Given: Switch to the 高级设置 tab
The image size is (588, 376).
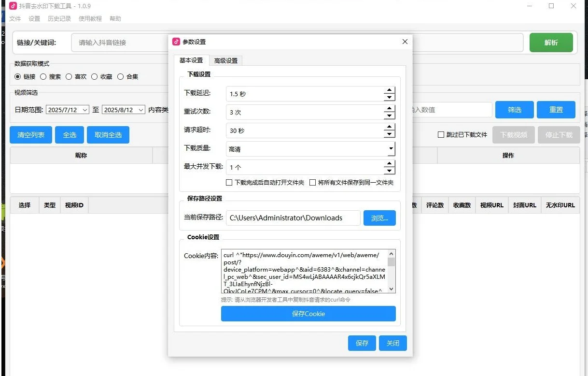Looking at the screenshot, I should (226, 61).
